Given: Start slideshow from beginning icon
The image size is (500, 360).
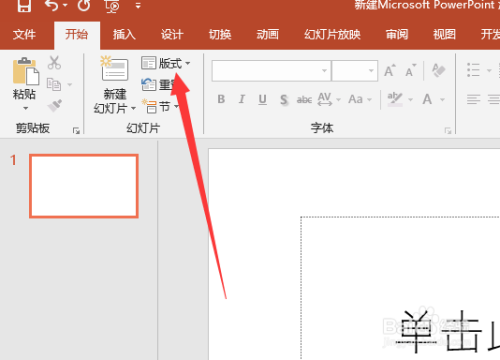Looking at the screenshot, I should pos(112,6).
